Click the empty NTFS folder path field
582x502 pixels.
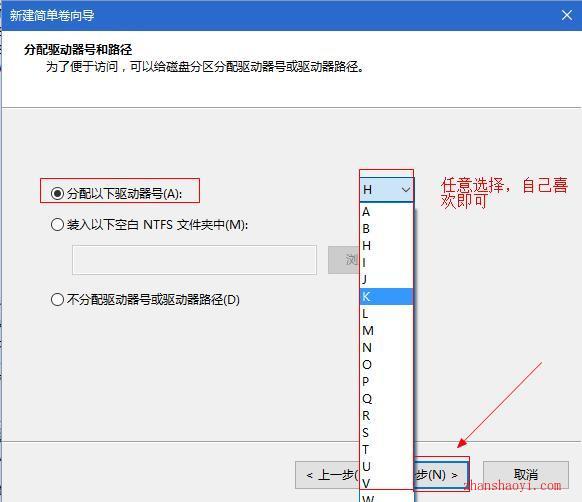click(194, 260)
